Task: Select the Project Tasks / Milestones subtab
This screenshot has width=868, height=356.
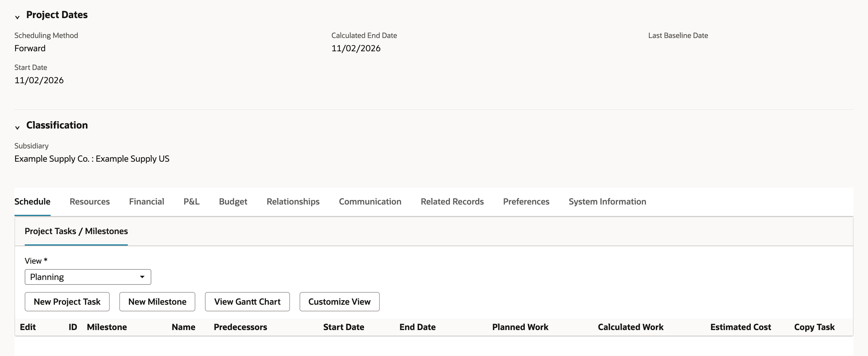Action: coord(76,231)
